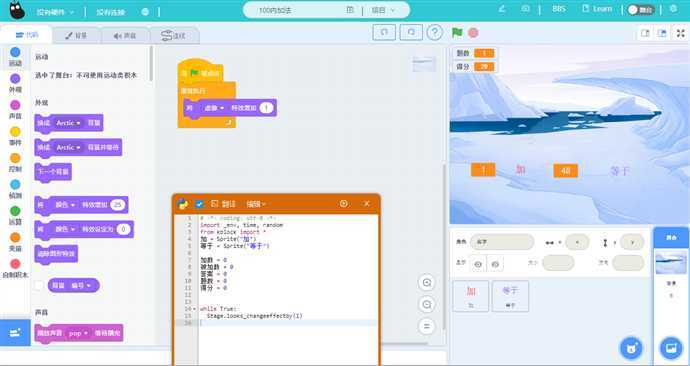The image size is (690, 366).
Task: Open the edit dropdown in Python panel
Action: click(x=256, y=204)
